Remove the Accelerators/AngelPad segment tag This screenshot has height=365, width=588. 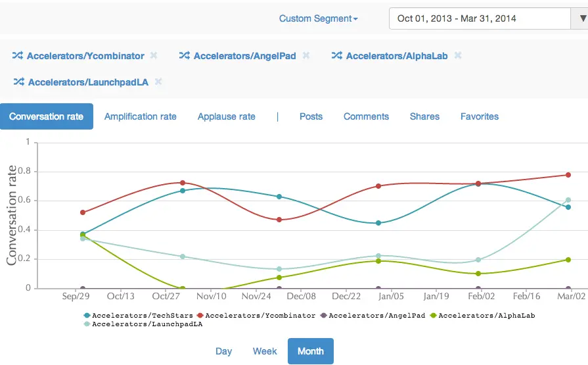[306, 56]
